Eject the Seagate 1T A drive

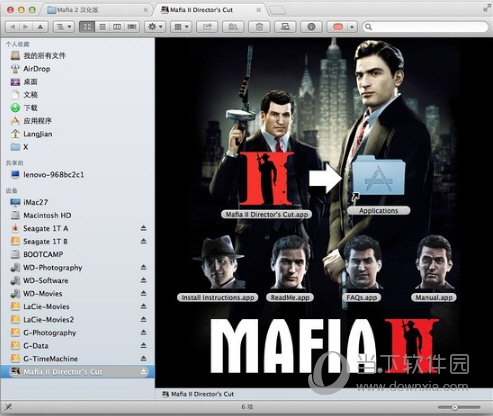[143, 228]
